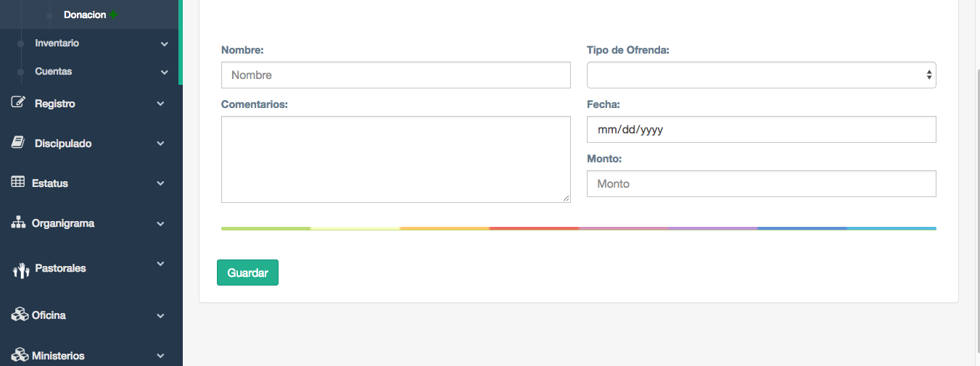Click the Pastorales raised hands icon

pos(20,270)
